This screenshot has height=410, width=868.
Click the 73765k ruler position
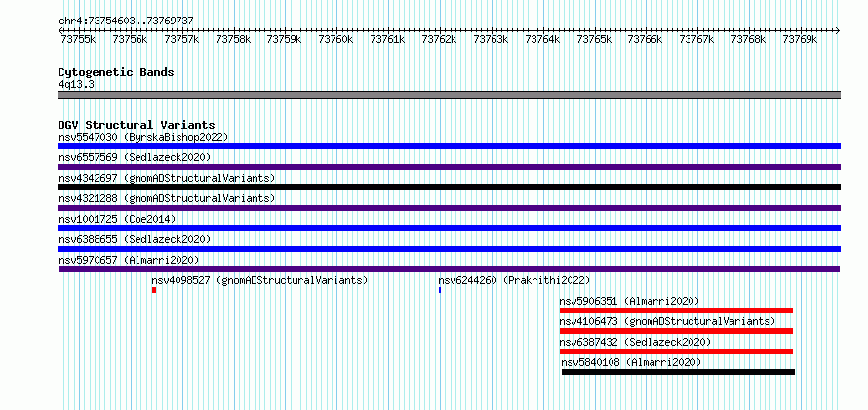click(594, 39)
